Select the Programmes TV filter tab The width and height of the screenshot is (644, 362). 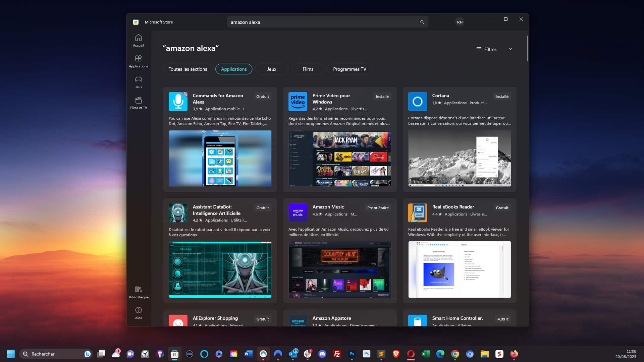[350, 69]
